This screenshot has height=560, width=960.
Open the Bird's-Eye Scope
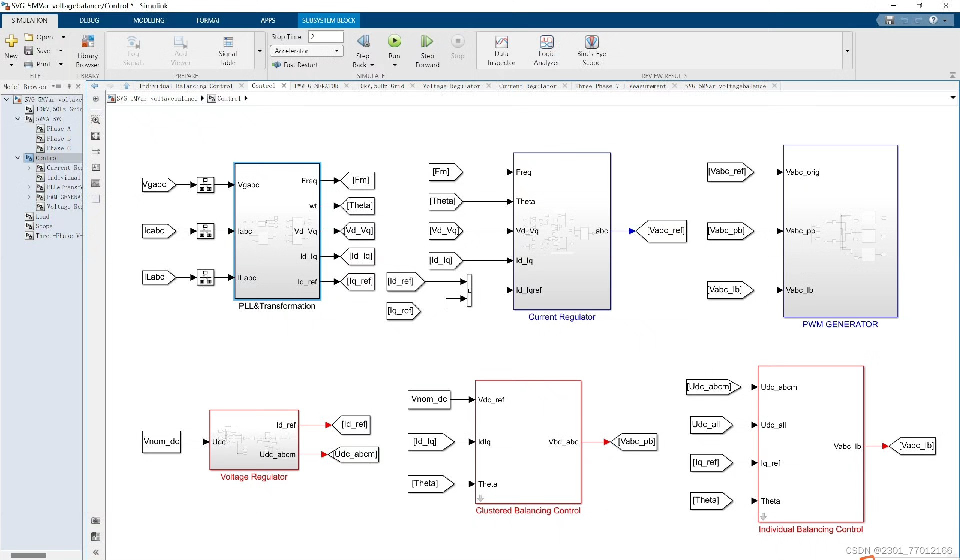[591, 51]
